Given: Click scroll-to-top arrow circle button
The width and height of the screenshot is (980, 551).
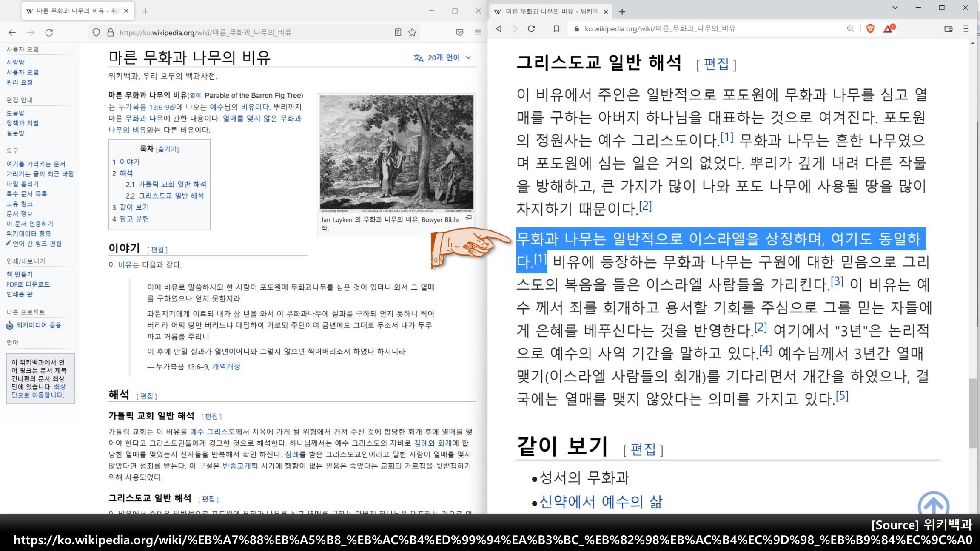Looking at the screenshot, I should tap(933, 504).
